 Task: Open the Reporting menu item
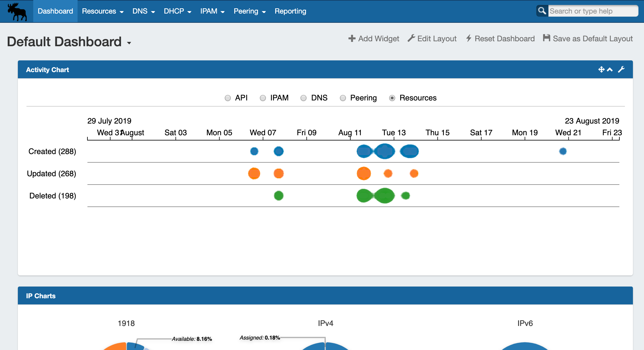pyautogui.click(x=290, y=11)
